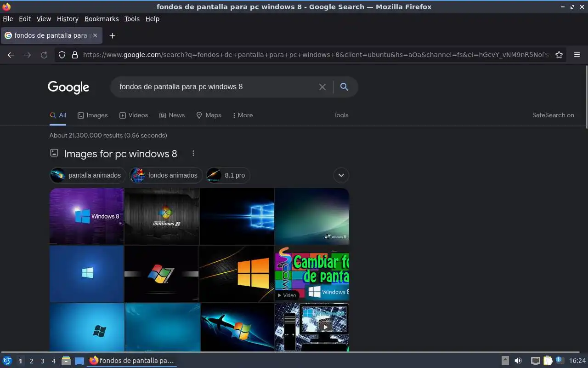Open the desktop computer video thumbnail

pos(312,328)
